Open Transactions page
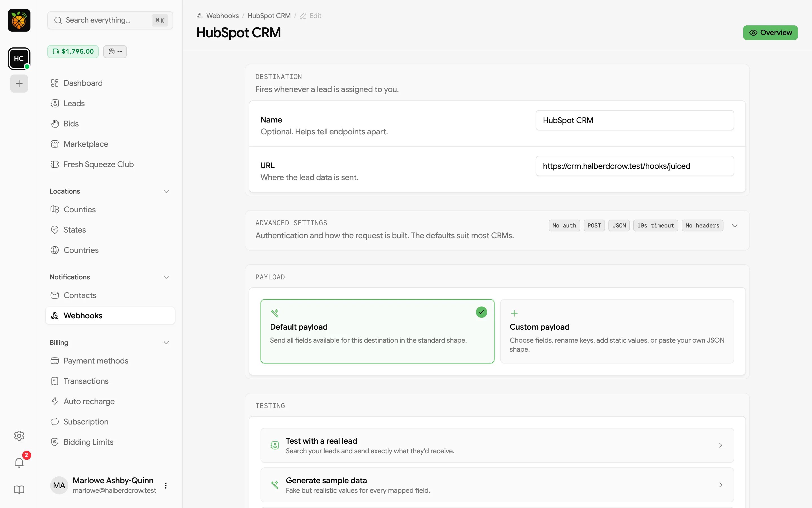This screenshot has width=812, height=508. click(110, 381)
